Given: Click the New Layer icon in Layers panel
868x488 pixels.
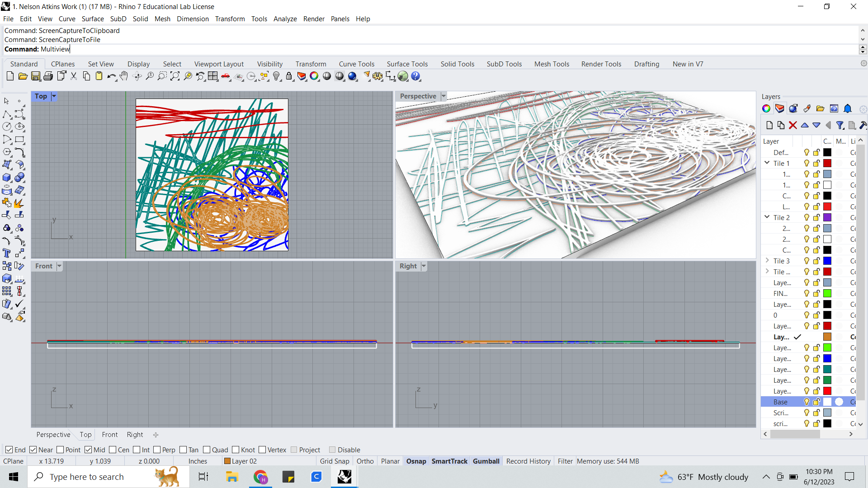Looking at the screenshot, I should pyautogui.click(x=769, y=125).
